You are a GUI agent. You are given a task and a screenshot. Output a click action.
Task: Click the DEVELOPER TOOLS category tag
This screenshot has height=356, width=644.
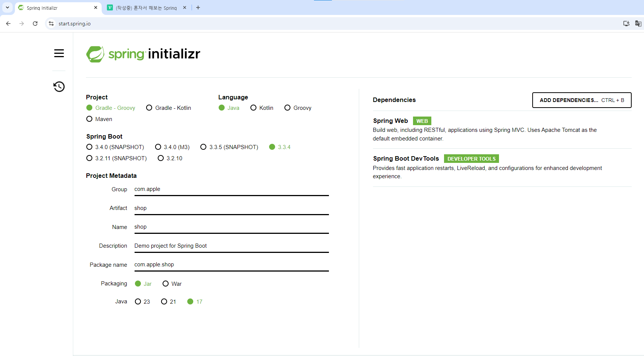click(472, 159)
